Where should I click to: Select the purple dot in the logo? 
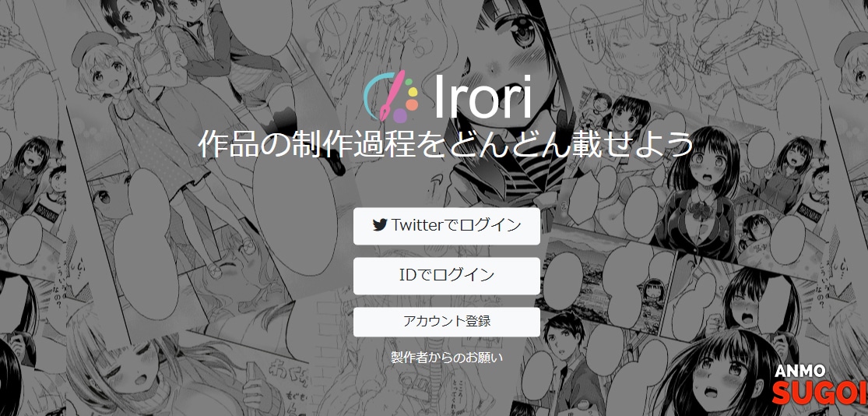coord(399,115)
